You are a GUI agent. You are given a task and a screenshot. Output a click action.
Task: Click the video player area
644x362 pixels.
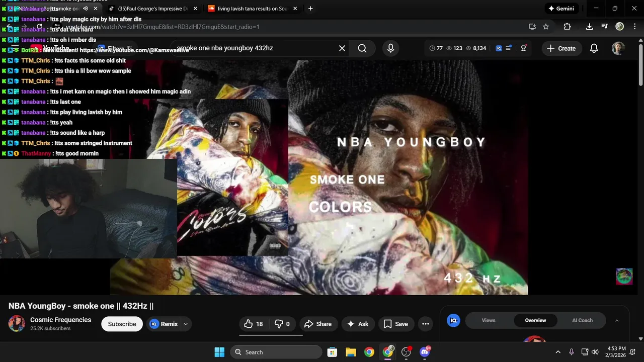coord(319,177)
